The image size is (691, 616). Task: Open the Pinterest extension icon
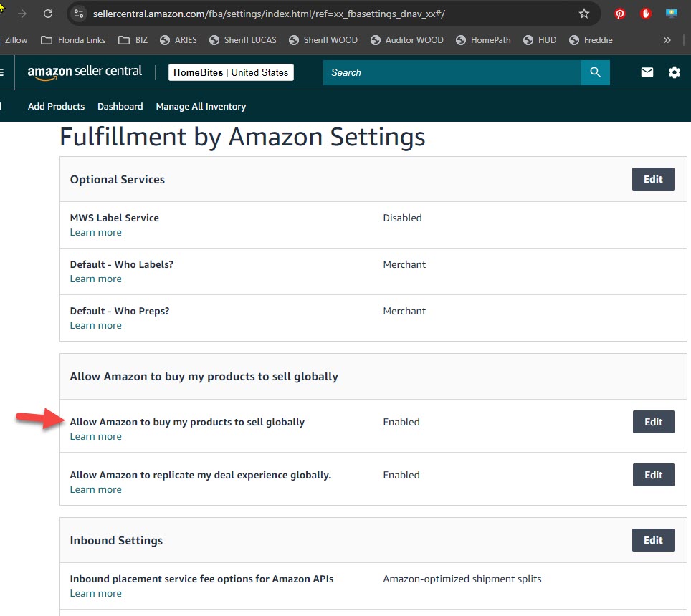[x=619, y=14]
